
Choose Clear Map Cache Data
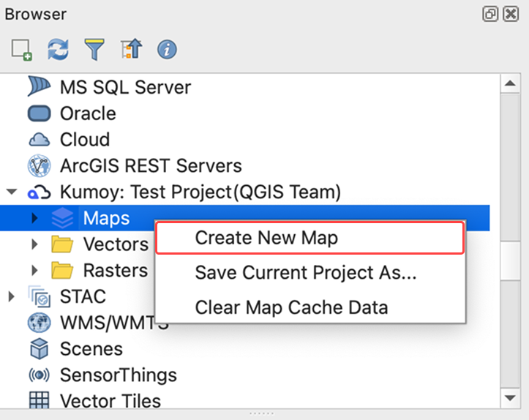click(x=310, y=307)
